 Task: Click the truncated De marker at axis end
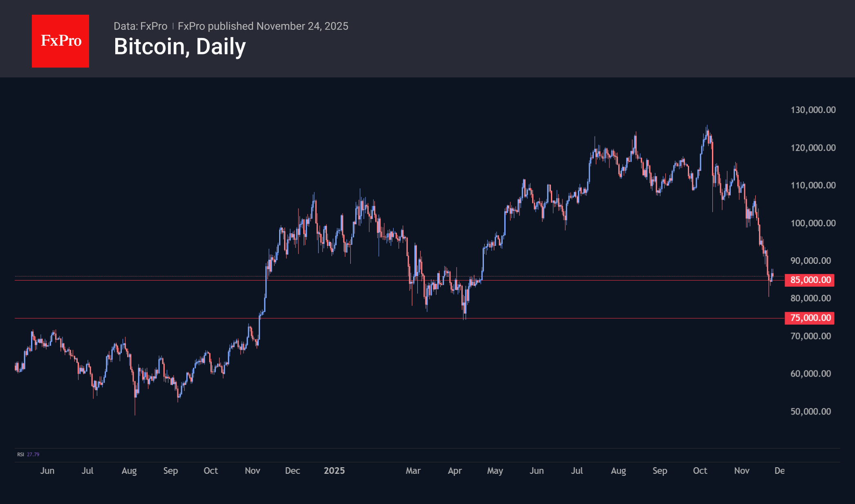(779, 471)
